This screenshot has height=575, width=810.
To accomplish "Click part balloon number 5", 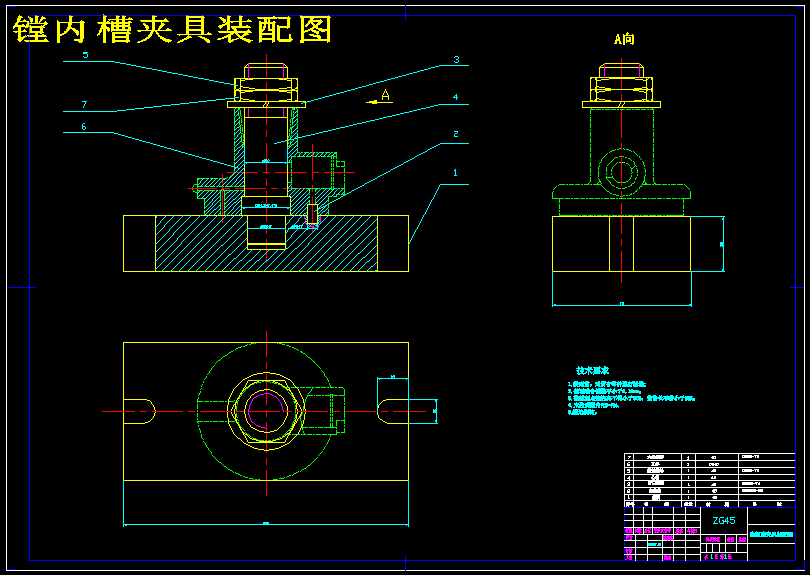I will [85, 55].
